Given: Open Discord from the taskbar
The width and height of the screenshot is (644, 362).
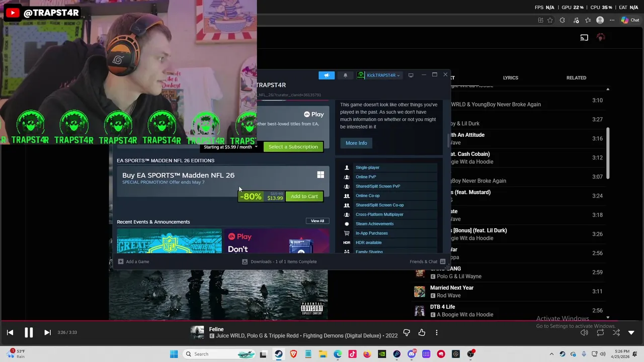Looking at the screenshot, I should tap(412, 354).
